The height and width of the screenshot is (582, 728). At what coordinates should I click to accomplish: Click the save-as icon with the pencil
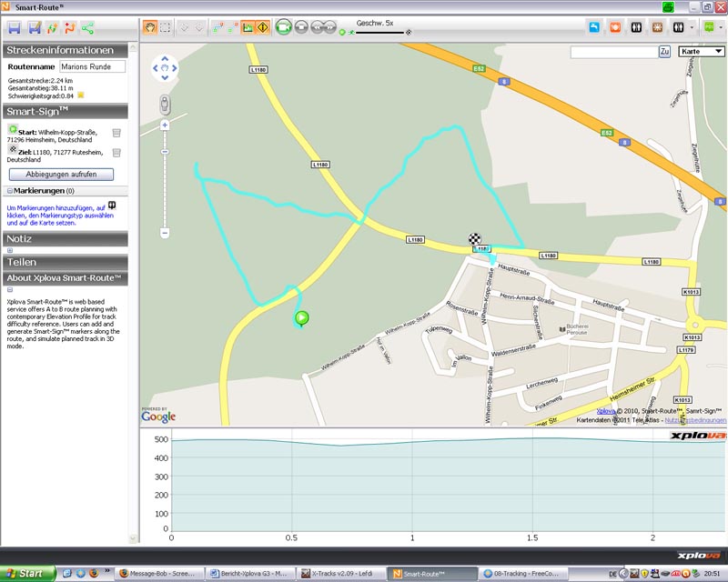[x=35, y=28]
